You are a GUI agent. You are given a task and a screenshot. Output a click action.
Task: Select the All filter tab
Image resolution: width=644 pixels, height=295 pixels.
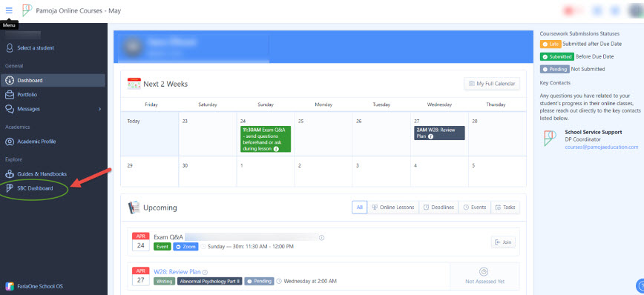[359, 208]
